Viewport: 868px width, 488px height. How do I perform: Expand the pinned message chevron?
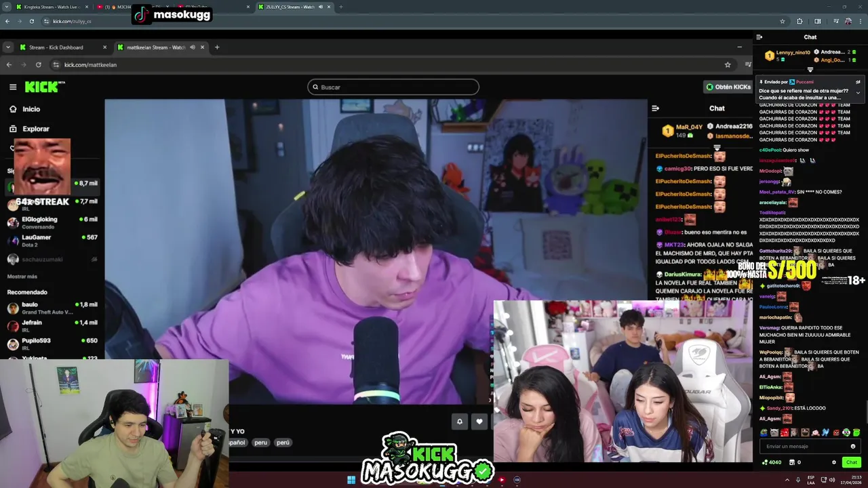858,92
